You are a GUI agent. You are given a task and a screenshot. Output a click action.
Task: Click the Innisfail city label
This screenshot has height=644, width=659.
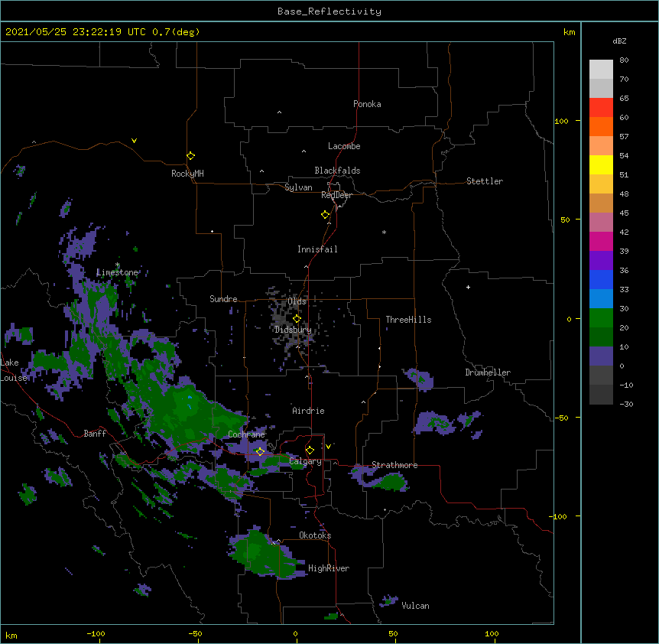[317, 249]
